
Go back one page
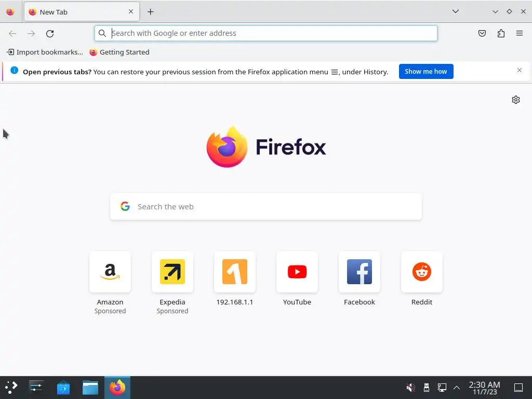tap(12, 33)
